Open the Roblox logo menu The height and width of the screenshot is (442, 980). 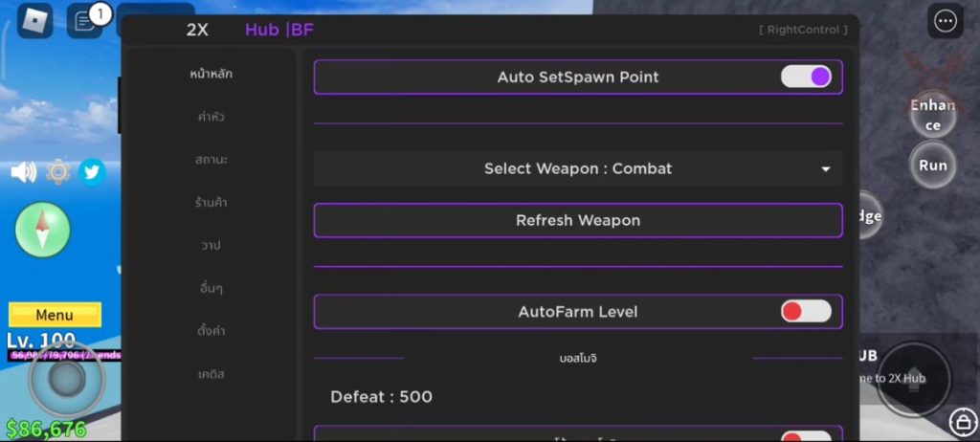(35, 20)
